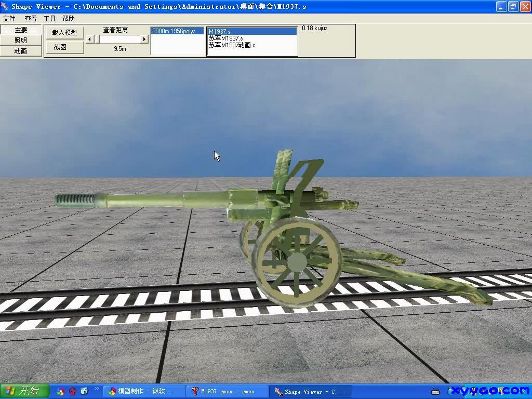This screenshot has width=532, height=399.
Task: Open the 工具 menu
Action: pos(49,19)
